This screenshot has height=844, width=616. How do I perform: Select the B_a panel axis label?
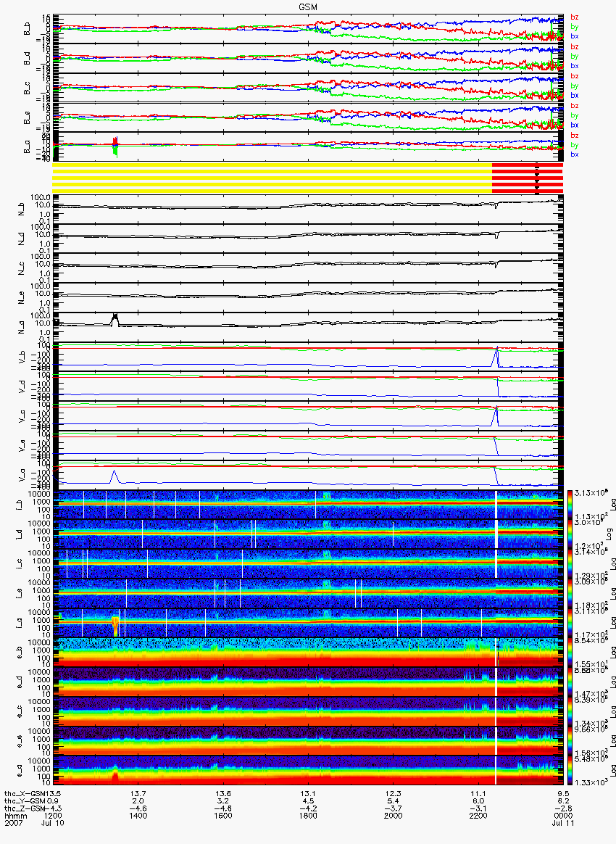tap(27, 147)
